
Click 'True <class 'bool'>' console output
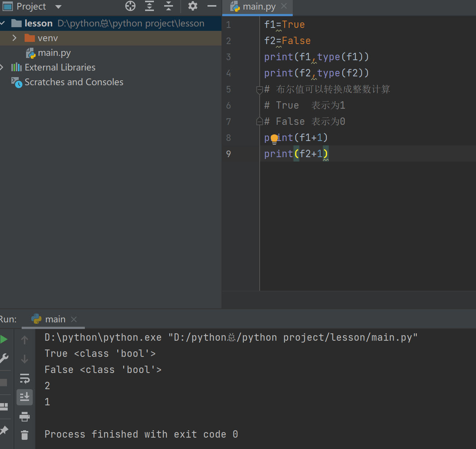tap(100, 354)
